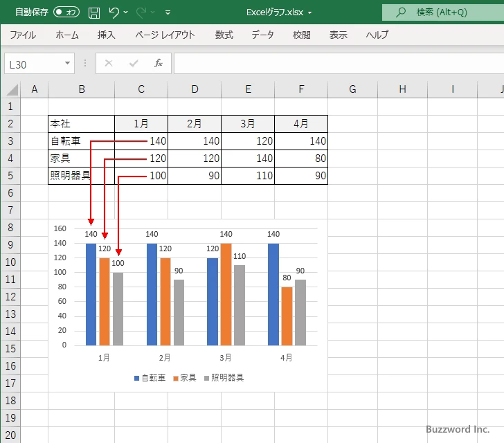Screen dimensions: 504x443
Task: Select column E header
Action: pos(248,89)
